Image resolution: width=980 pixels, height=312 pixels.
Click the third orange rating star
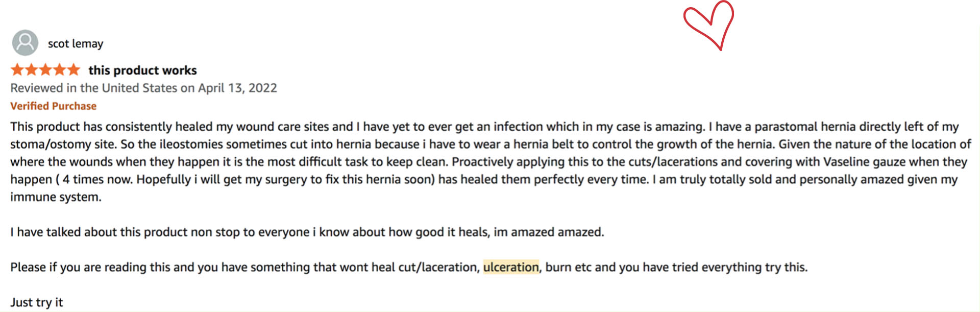(x=46, y=69)
